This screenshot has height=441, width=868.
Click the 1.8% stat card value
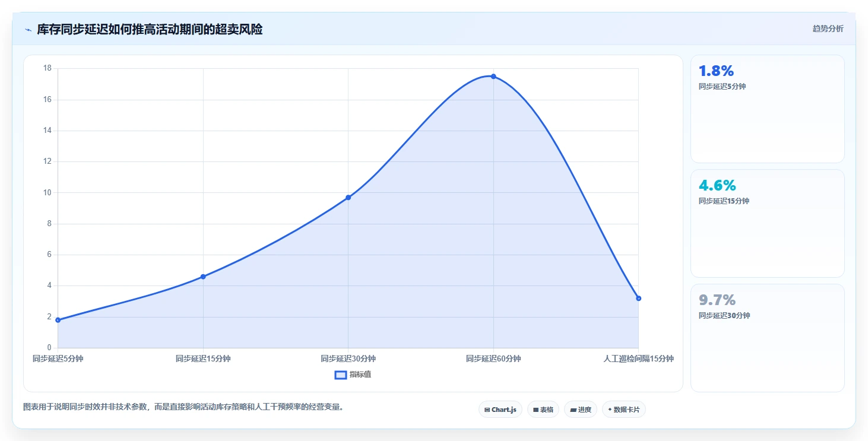tap(716, 71)
